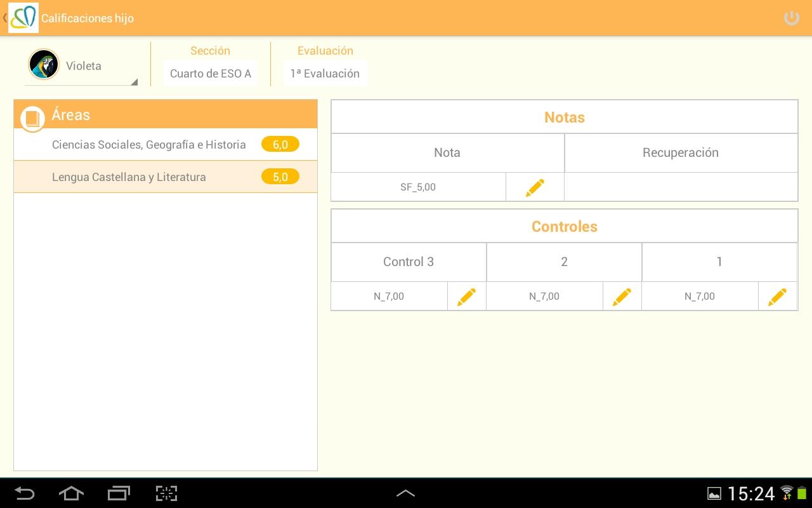This screenshot has width=812, height=508.
Task: Select Ciencias Sociales, Geografía e Historia
Action: 166,145
